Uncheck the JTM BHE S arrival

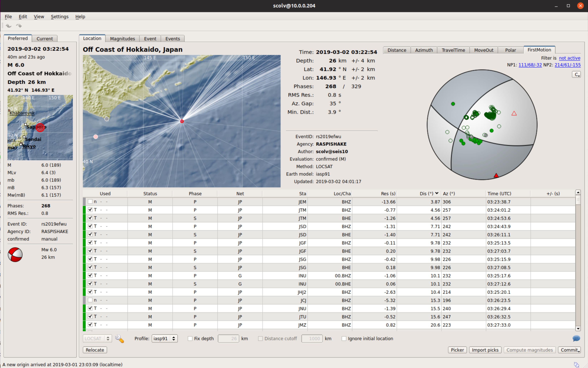pos(90,218)
